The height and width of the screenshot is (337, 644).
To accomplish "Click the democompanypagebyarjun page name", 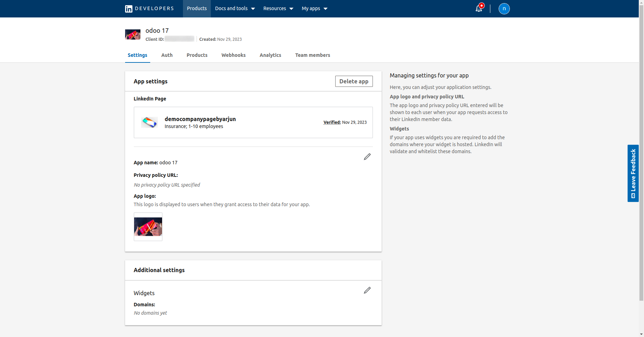I will [200, 119].
